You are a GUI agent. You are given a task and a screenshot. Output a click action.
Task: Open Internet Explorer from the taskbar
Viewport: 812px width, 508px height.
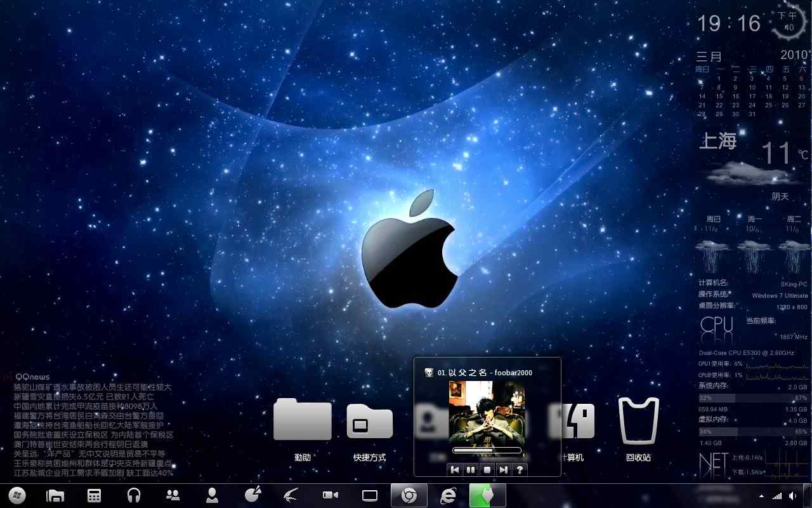pos(448,495)
